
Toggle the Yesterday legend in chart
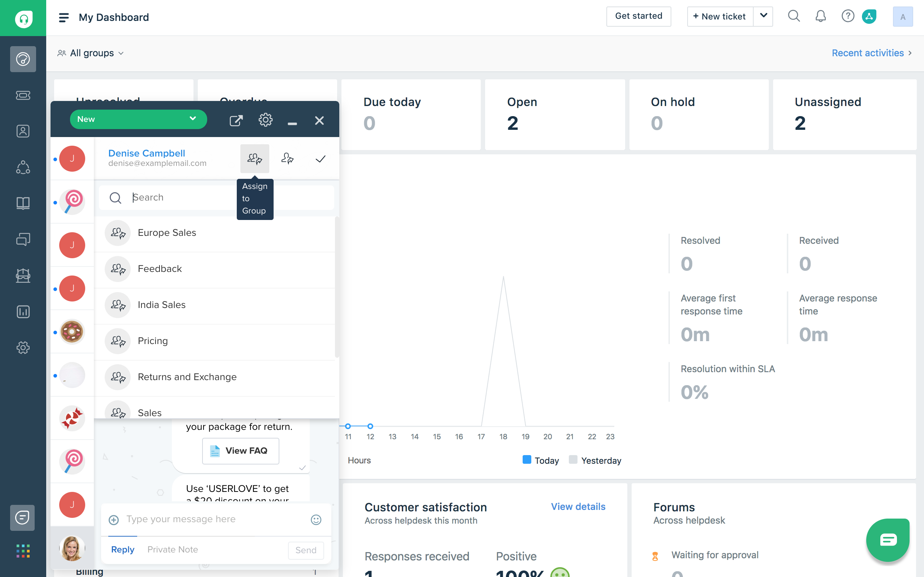[x=595, y=460]
